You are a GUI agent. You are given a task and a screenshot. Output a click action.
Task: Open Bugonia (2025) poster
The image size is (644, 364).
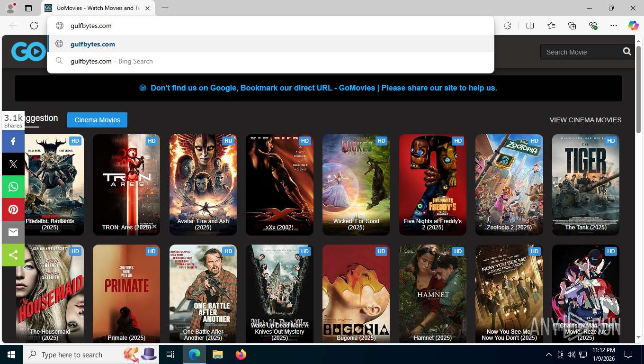point(356,294)
